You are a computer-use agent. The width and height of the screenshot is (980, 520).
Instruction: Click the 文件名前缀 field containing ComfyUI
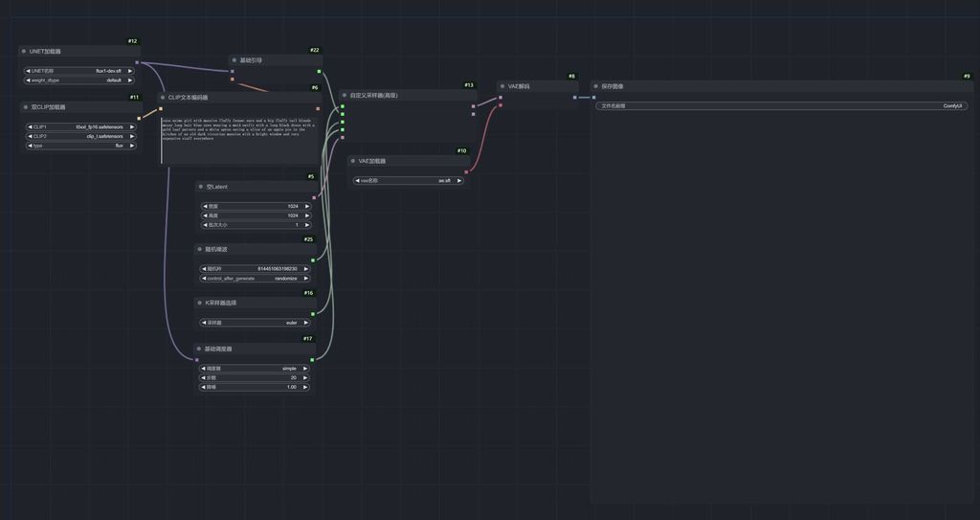click(x=781, y=105)
